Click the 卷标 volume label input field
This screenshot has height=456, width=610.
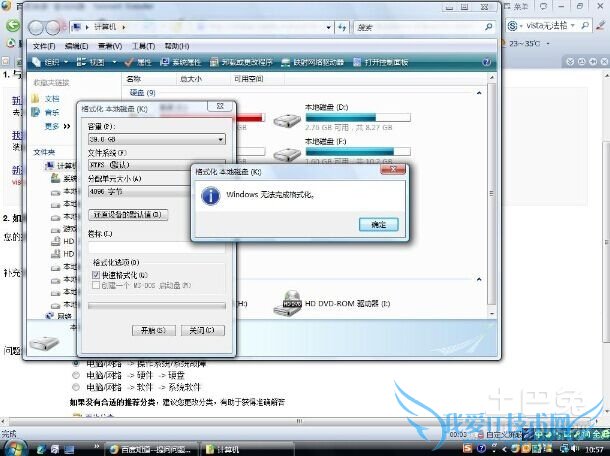(x=157, y=247)
